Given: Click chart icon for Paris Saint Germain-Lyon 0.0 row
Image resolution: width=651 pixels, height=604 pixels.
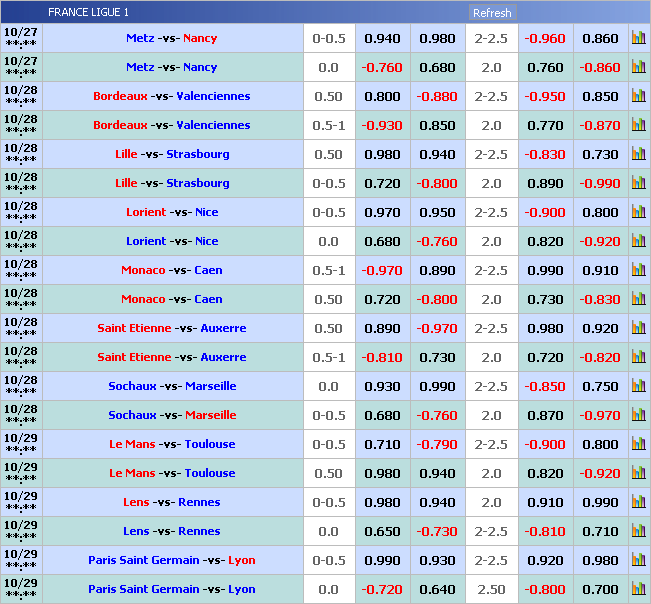Looking at the screenshot, I should click(638, 590).
